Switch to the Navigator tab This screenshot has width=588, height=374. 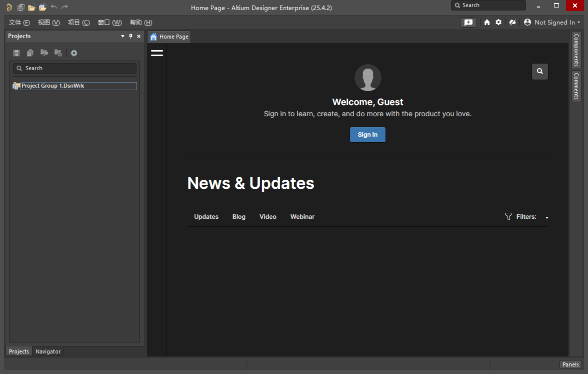point(48,351)
